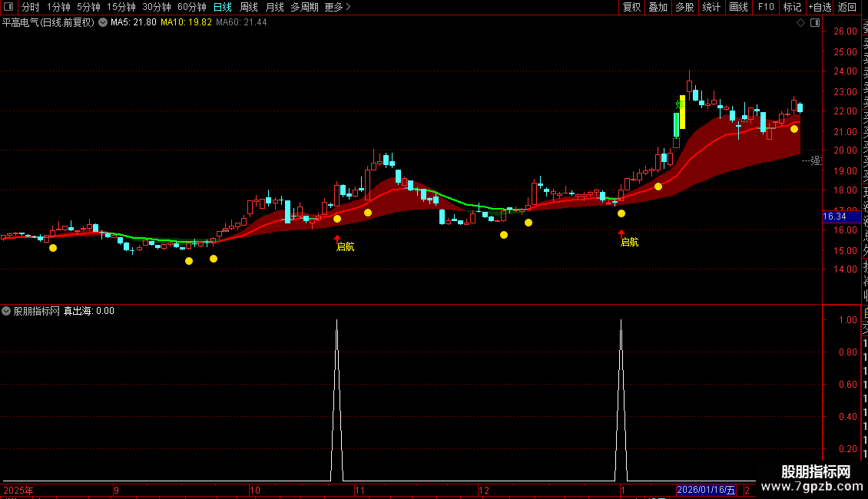Viewport: 868px width, 499px height.
Task: Open the 画线 drawing tools
Action: (738, 7)
